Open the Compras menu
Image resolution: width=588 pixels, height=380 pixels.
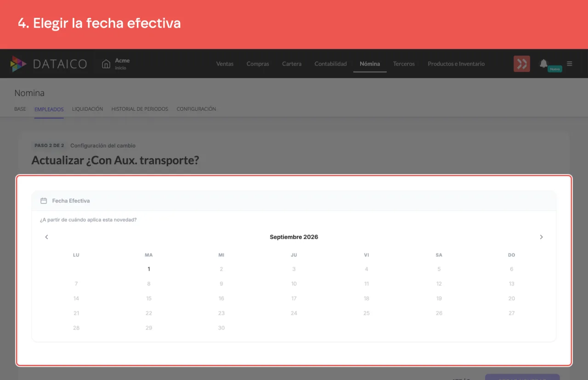258,64
